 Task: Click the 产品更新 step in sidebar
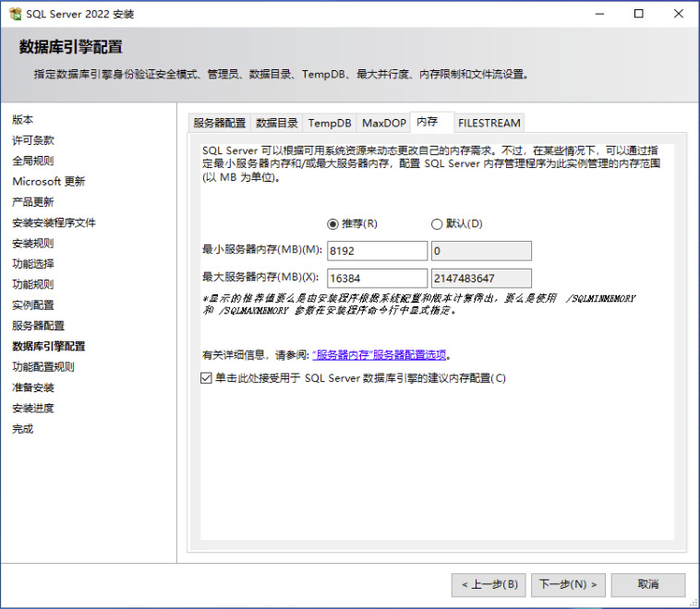33,202
